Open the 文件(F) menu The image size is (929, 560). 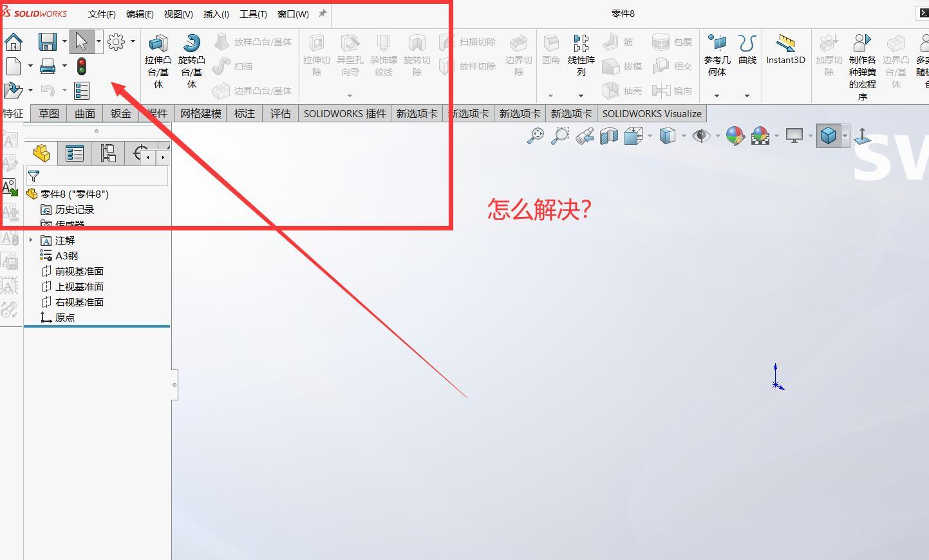coord(101,14)
